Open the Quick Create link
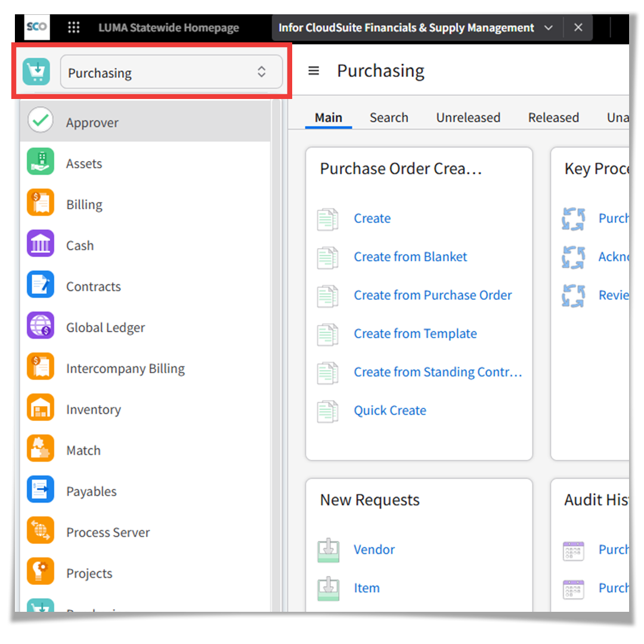The image size is (644, 644). point(390,410)
